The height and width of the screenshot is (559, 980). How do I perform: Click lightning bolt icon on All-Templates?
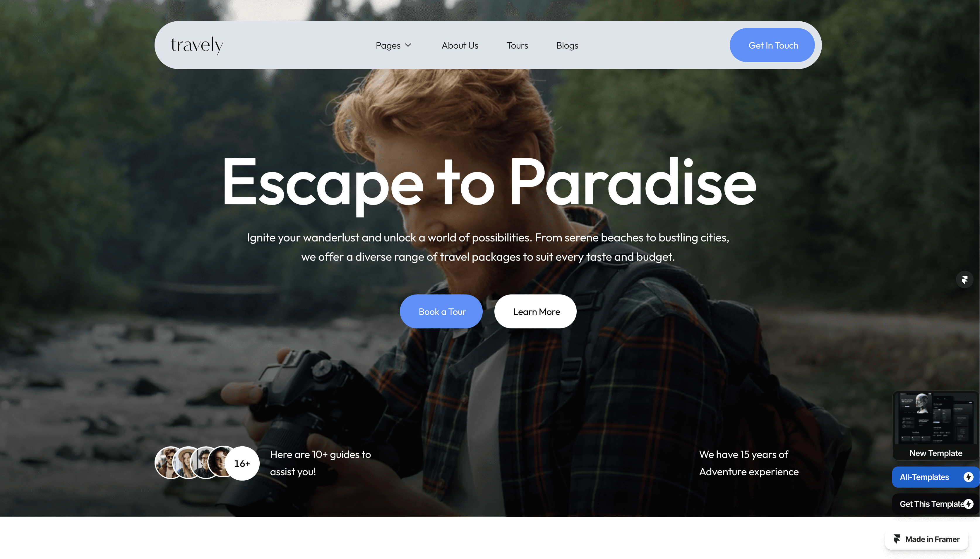(968, 477)
